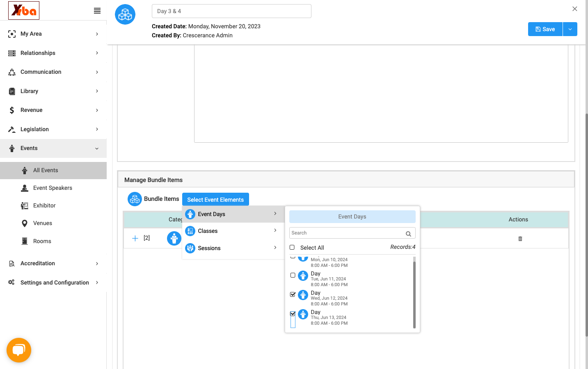Image resolution: width=588 pixels, height=369 pixels.
Task: Click the Exhibitor booth icon
Action: 25,205
